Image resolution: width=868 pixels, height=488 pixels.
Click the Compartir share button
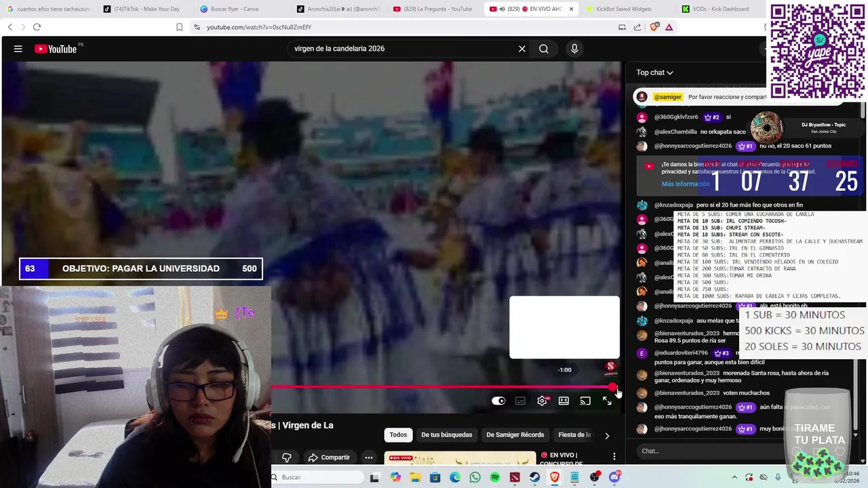click(328, 457)
